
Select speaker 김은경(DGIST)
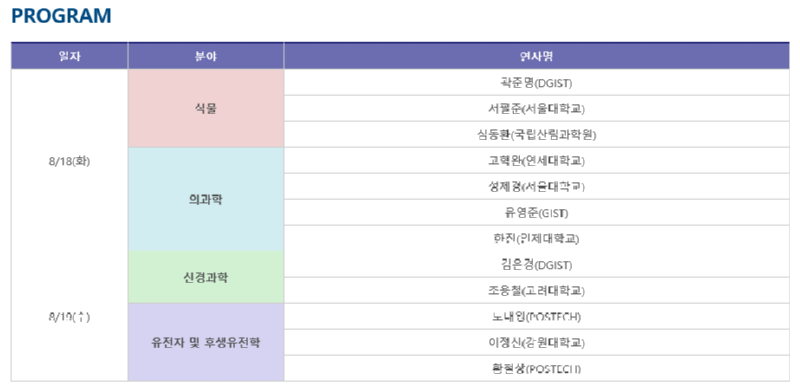(x=537, y=265)
